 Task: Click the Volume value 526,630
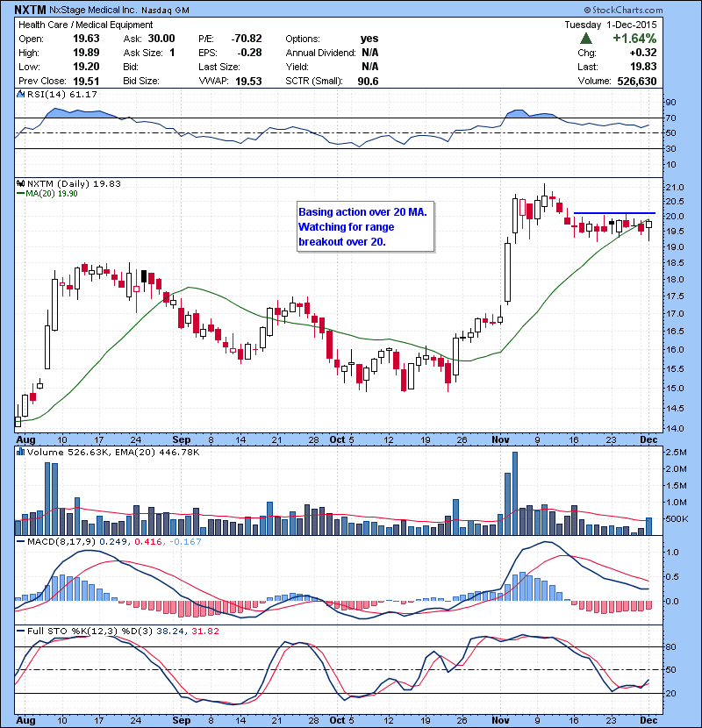tap(637, 81)
